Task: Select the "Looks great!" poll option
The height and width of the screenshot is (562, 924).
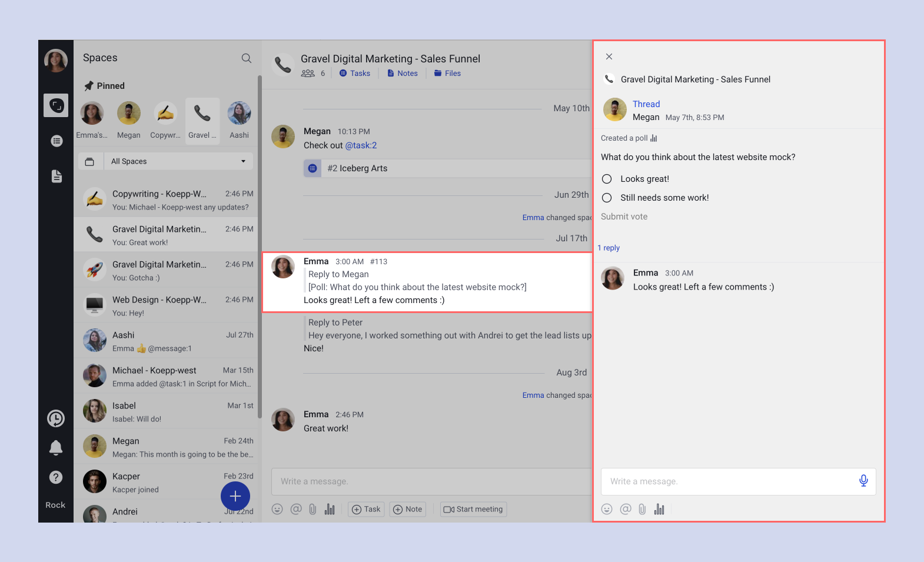Action: 607,179
